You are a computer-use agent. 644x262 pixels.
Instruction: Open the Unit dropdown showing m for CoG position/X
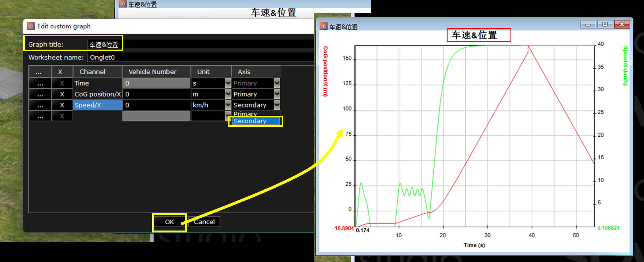click(228, 94)
